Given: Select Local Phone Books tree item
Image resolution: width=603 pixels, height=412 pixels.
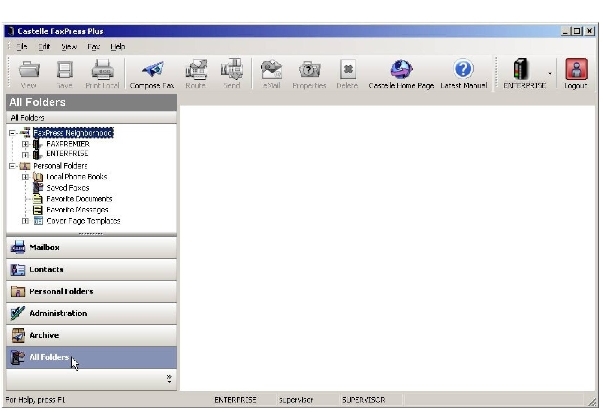Looking at the screenshot, I should 77,177.
